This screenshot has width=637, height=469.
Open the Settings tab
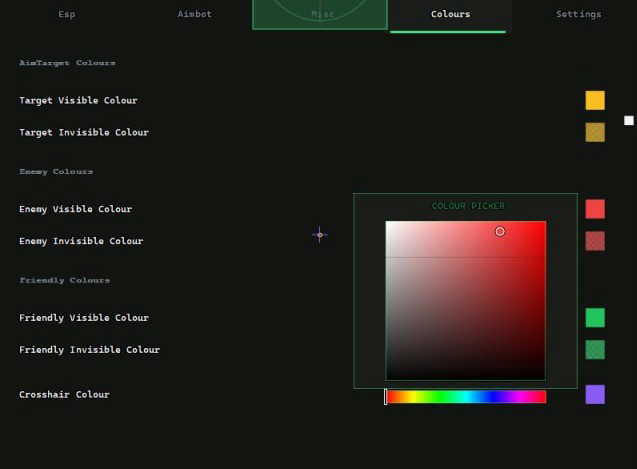(x=578, y=14)
